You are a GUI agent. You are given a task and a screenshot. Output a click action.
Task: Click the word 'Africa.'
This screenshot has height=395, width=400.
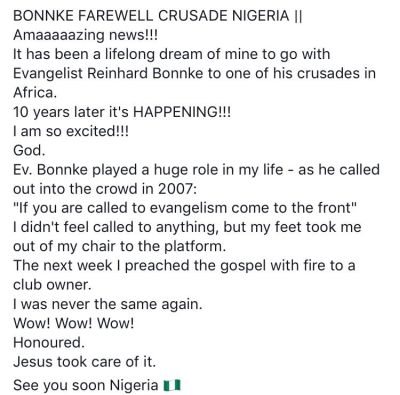(x=35, y=93)
